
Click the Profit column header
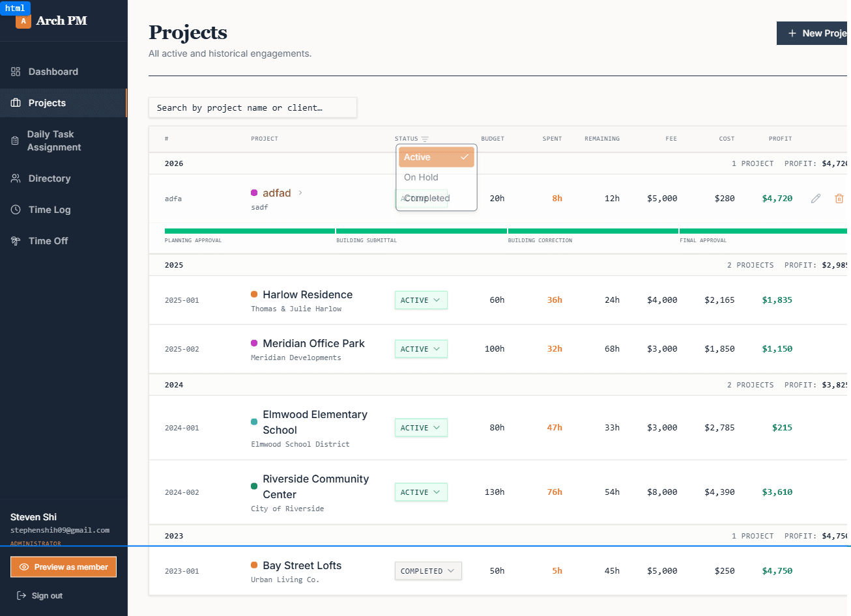point(780,139)
